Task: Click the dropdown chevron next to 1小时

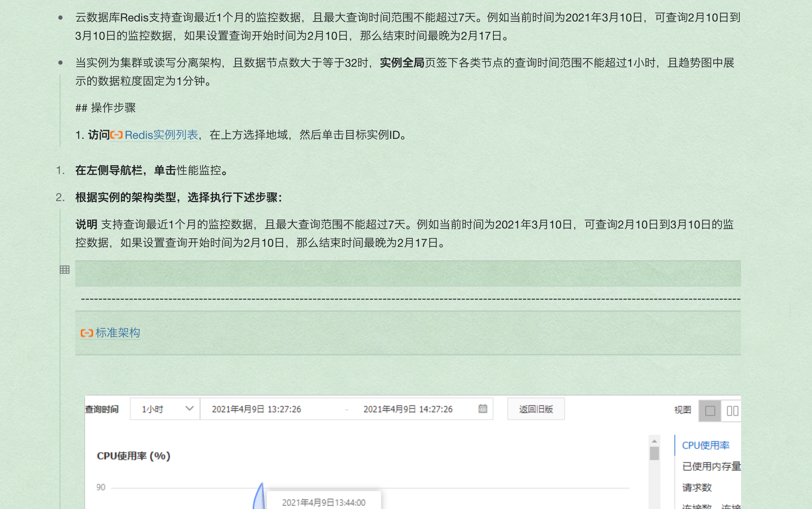Action: [189, 408]
